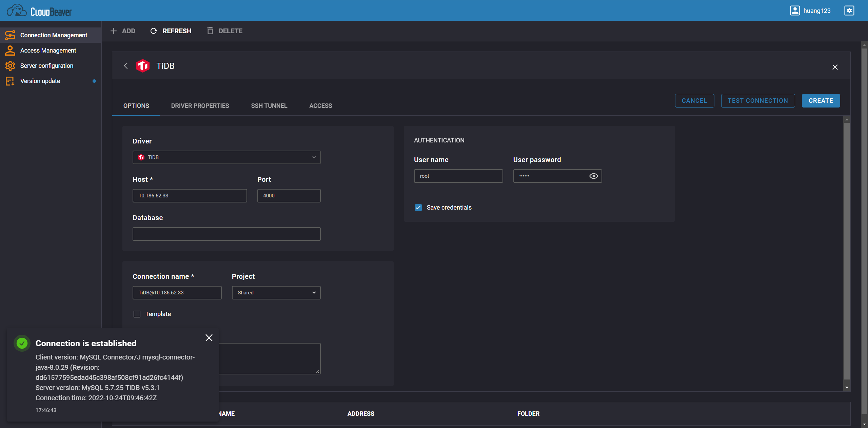Open the Project dropdown set to Shared

[276, 293]
